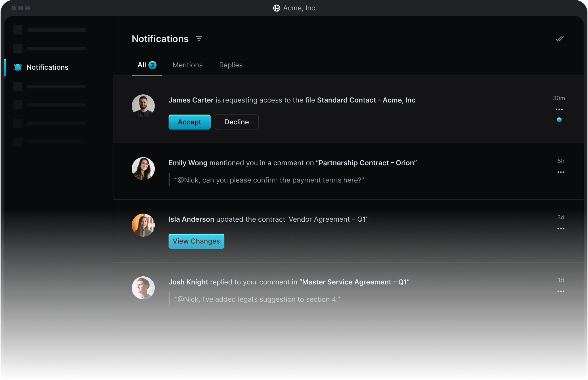Decline the file access request
This screenshot has height=380, width=588.
click(236, 122)
